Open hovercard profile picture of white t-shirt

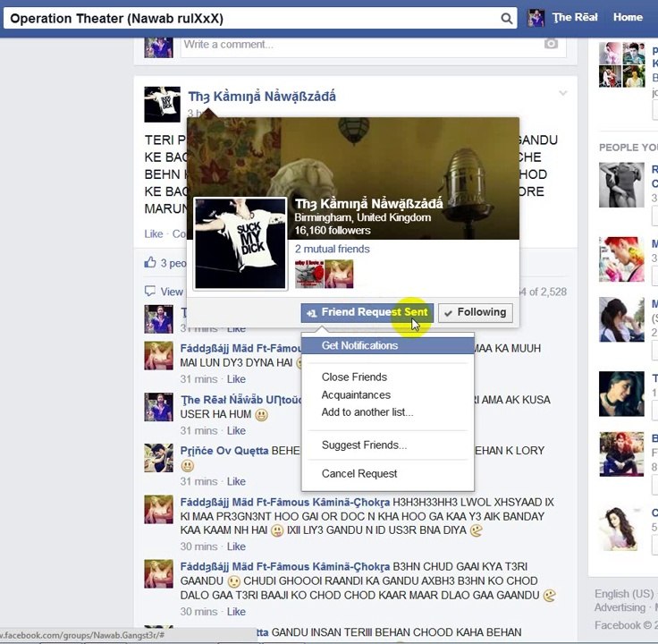pos(240,244)
